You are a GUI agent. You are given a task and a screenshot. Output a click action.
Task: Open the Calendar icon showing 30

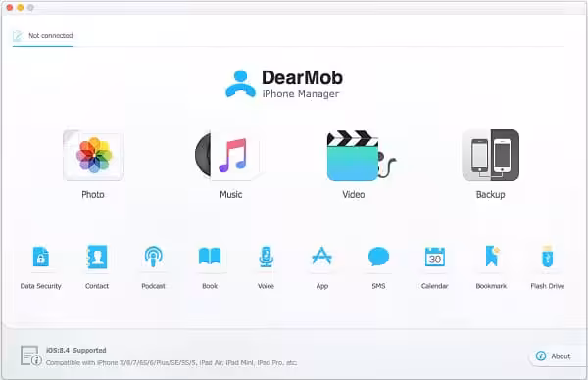click(x=435, y=257)
